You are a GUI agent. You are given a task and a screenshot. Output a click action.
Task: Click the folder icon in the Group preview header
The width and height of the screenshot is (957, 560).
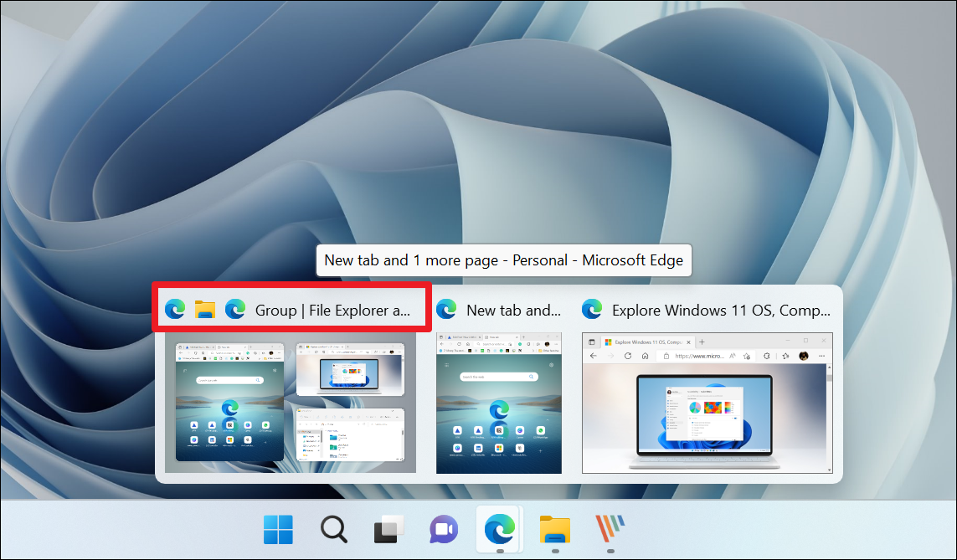click(205, 310)
